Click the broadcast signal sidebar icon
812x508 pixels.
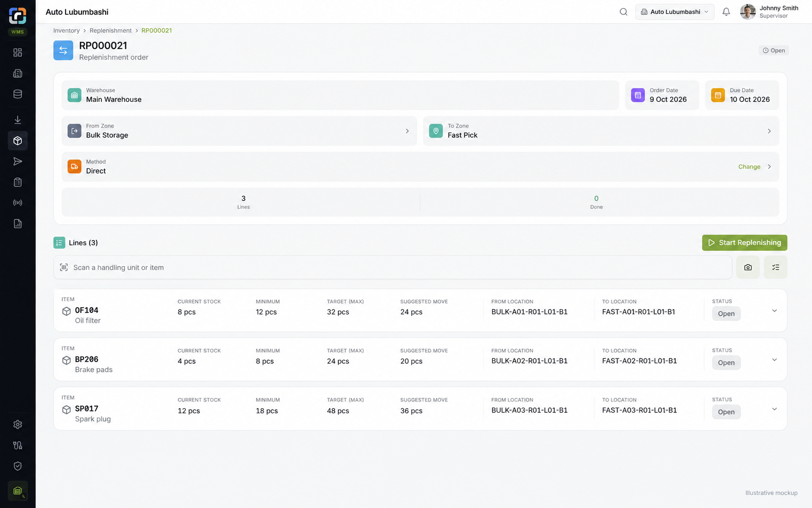[17, 203]
